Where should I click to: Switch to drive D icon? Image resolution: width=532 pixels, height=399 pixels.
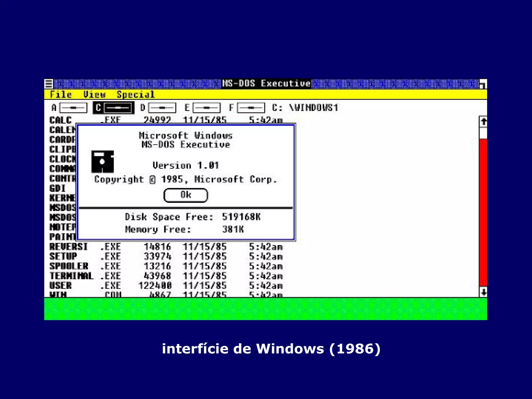(158, 108)
